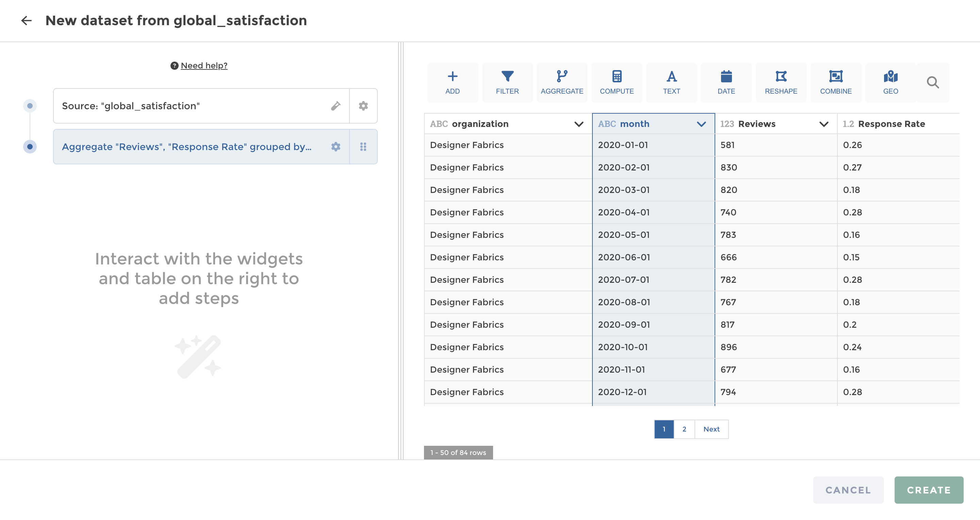Expand the Reviews column dropdown
The image size is (980, 520).
click(823, 124)
